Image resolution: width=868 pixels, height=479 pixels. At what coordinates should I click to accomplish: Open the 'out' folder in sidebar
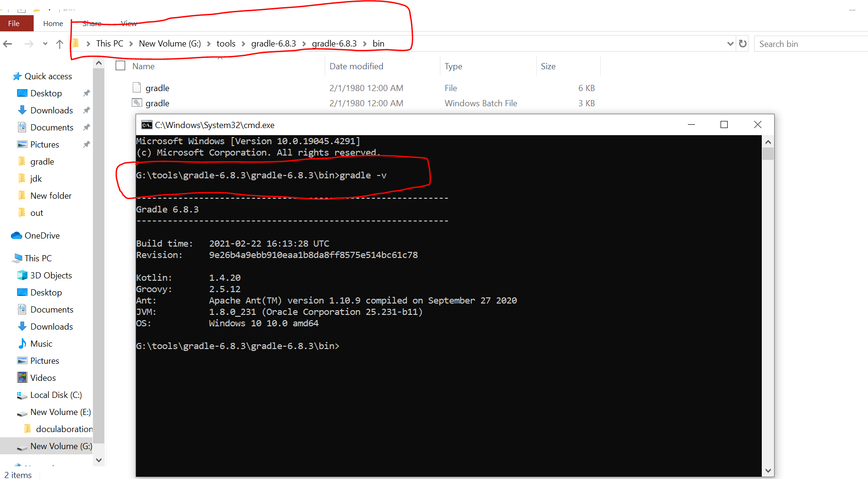pyautogui.click(x=37, y=213)
